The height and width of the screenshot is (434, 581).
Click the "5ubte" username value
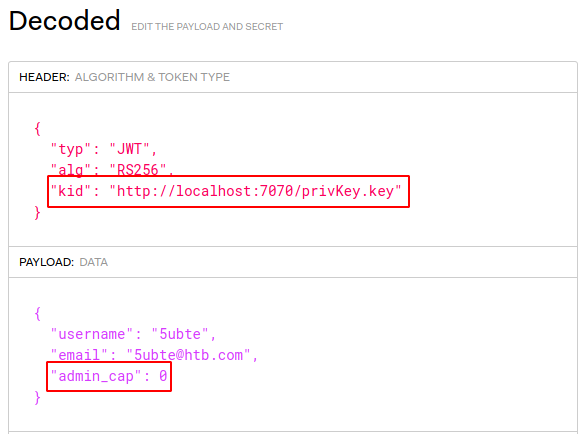(180, 334)
